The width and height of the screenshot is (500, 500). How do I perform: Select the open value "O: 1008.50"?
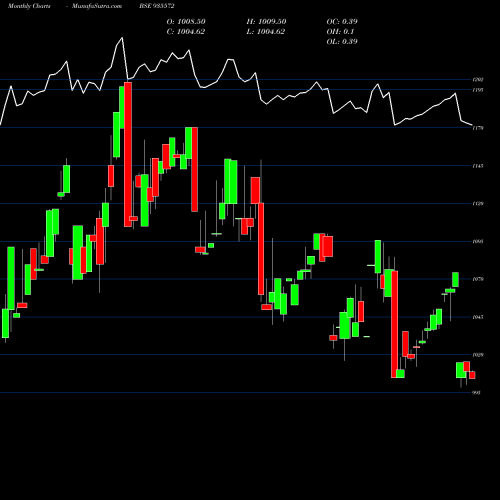pyautogui.click(x=186, y=22)
